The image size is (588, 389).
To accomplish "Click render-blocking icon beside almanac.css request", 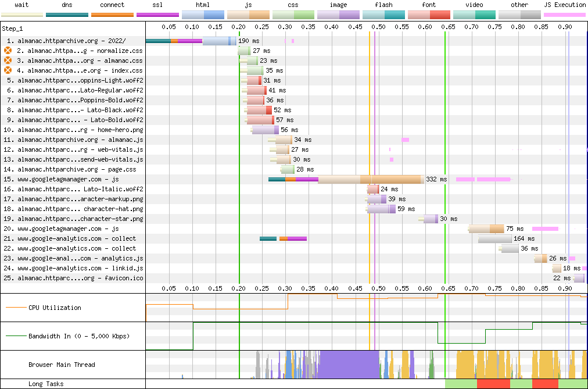I will 8,60.
